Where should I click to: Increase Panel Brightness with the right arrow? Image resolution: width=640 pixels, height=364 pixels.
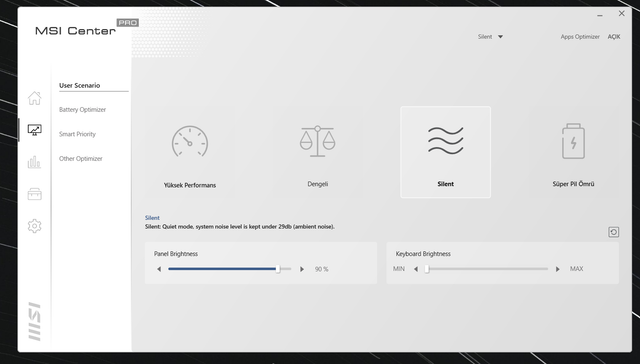tap(302, 269)
